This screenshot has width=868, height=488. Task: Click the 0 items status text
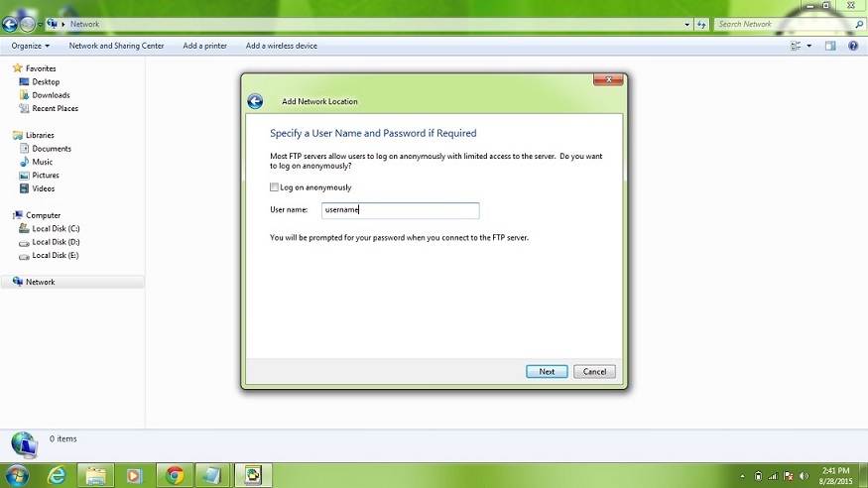(x=63, y=438)
